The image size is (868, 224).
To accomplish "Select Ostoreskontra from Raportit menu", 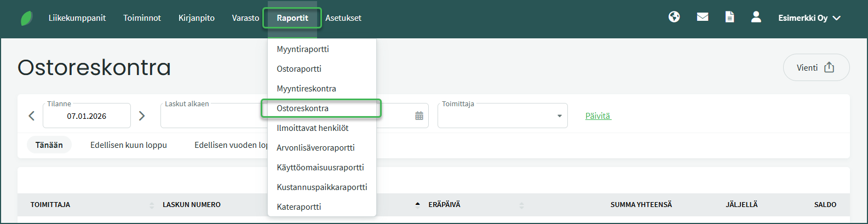I will [303, 108].
